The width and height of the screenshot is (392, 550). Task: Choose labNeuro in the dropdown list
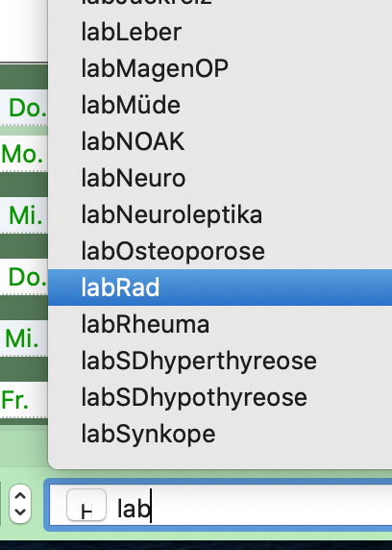click(220, 178)
